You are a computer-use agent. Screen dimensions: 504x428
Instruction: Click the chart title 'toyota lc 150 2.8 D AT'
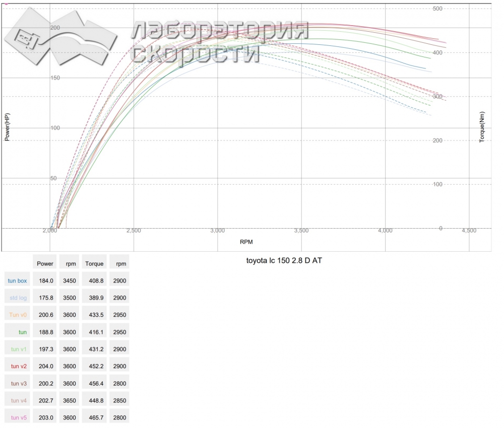click(284, 260)
